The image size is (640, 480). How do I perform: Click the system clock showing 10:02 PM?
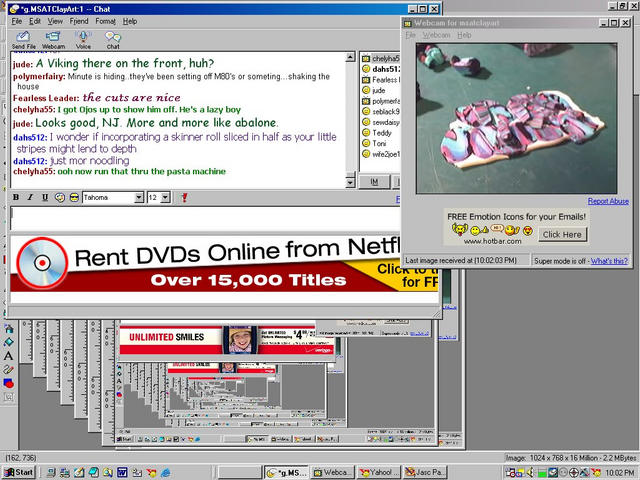click(619, 473)
